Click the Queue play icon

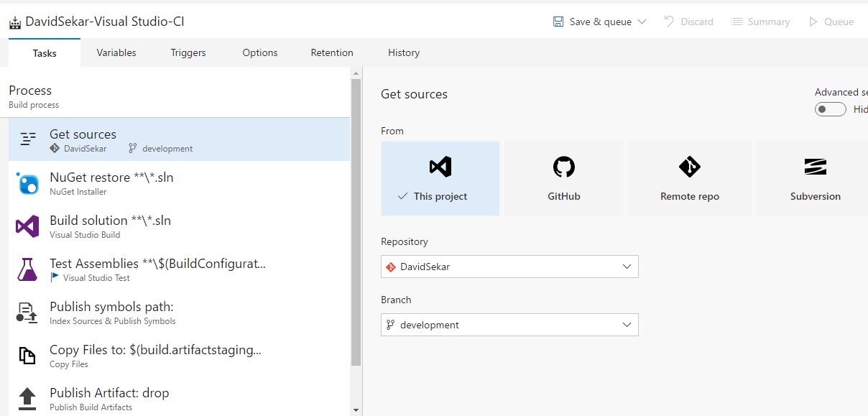(813, 22)
